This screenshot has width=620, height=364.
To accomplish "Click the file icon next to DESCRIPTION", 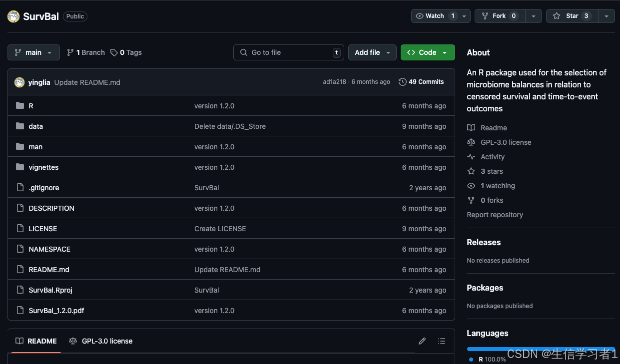I will pyautogui.click(x=20, y=208).
